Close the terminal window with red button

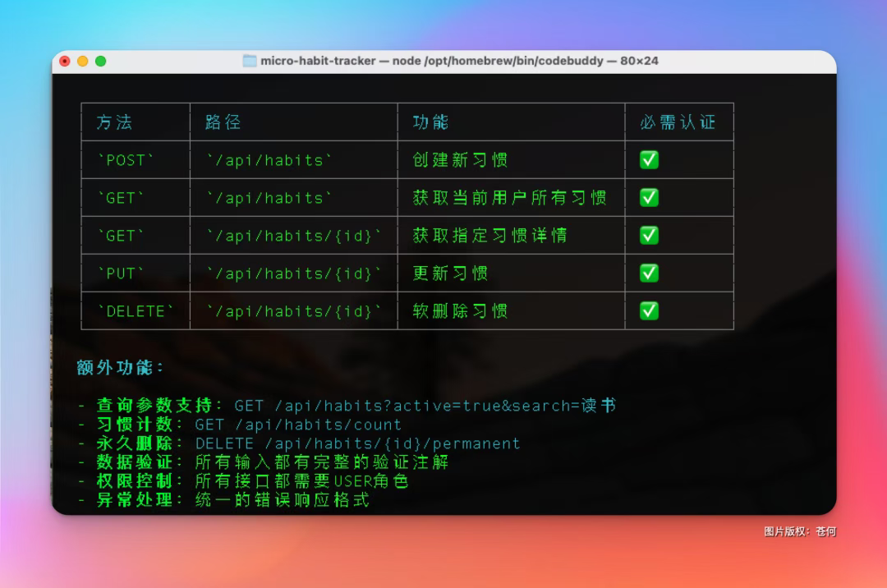tap(65, 61)
